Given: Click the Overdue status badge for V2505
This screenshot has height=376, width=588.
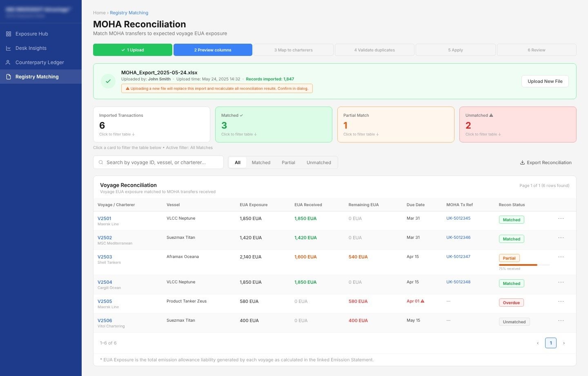Looking at the screenshot, I should point(511,303).
